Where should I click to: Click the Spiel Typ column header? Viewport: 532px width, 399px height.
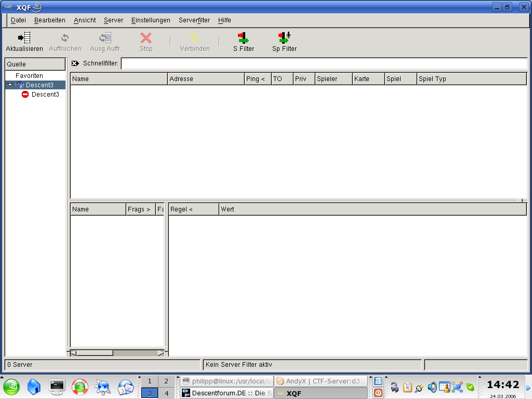pos(472,79)
